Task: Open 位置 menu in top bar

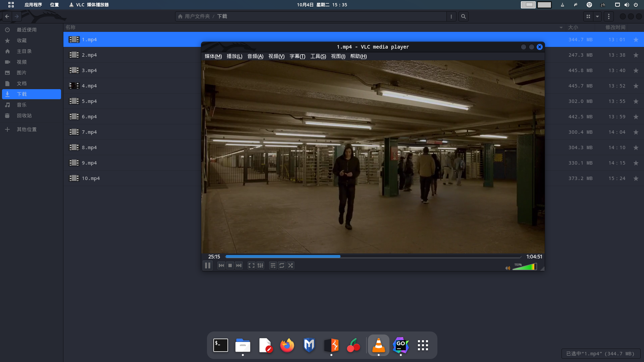Action: (54, 5)
